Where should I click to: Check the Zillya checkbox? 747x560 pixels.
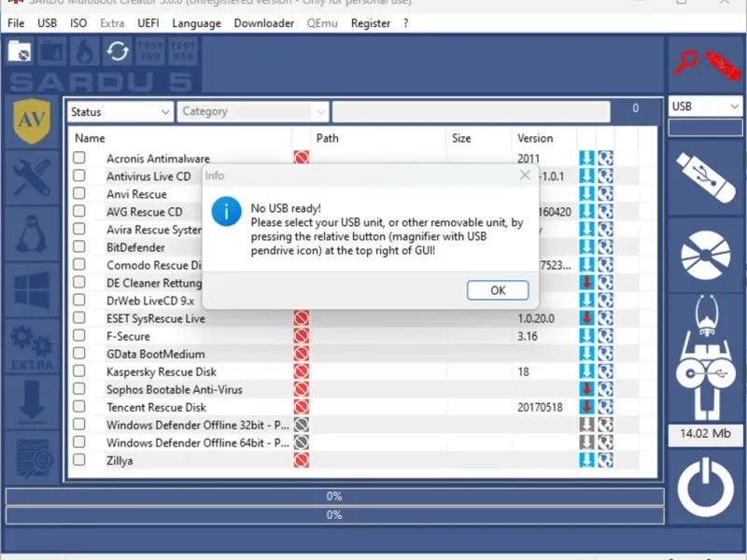79,460
